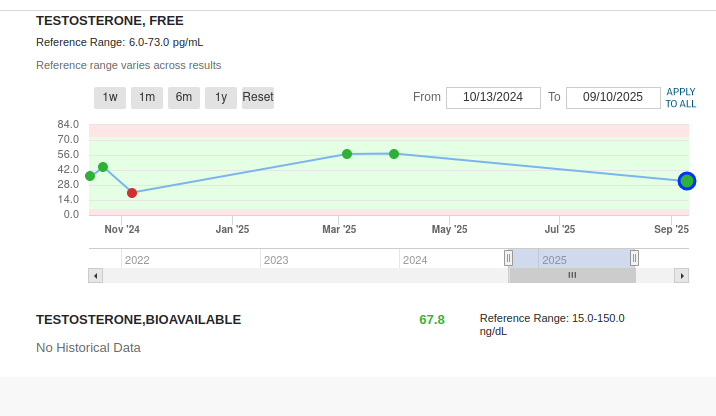Select the highlighted Sep '25 data point
716x416 pixels.
click(686, 181)
